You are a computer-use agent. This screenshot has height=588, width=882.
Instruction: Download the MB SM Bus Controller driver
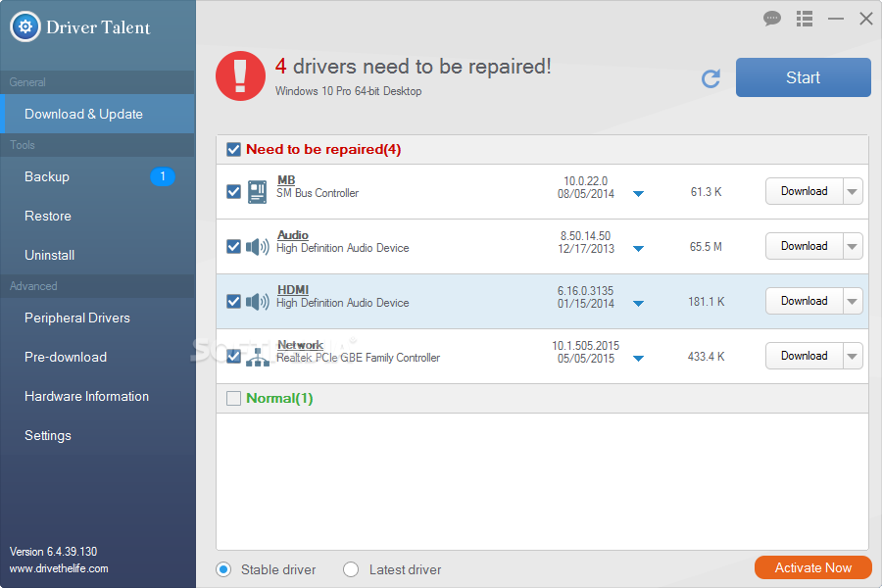(x=805, y=191)
